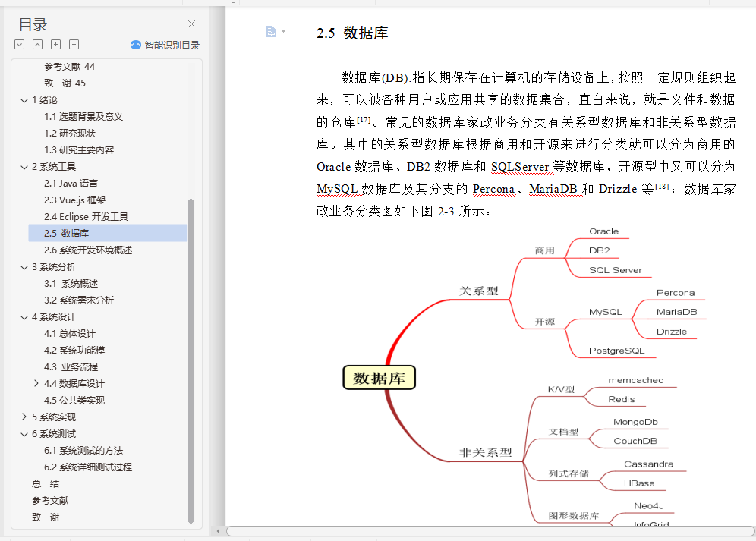Click citation [17] in the paragraph
This screenshot has width=756, height=541.
pos(364,119)
